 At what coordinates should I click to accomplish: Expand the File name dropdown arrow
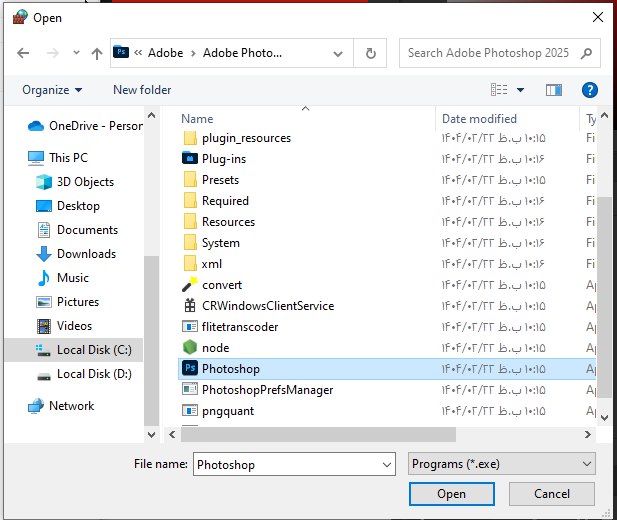387,465
